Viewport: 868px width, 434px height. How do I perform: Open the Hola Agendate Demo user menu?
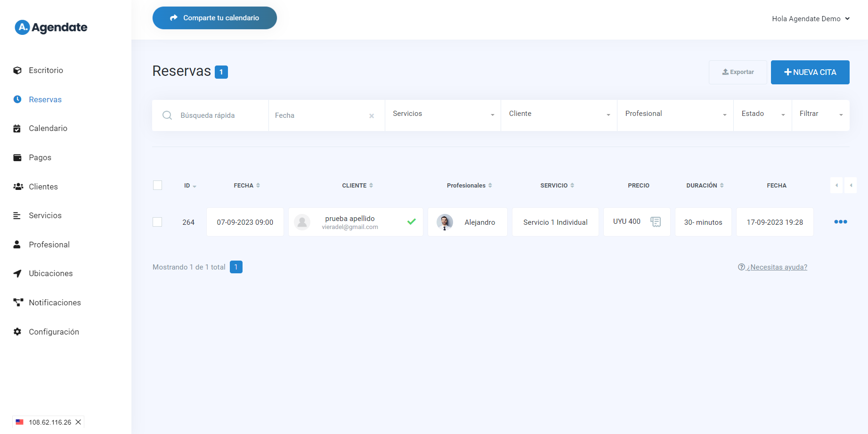click(811, 19)
